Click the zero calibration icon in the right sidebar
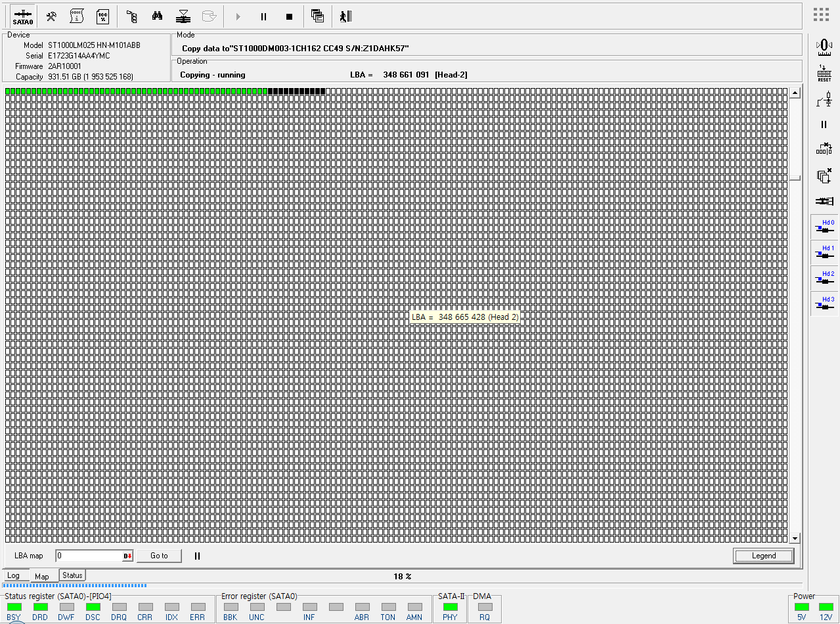Image resolution: width=840 pixels, height=624 pixels. (x=824, y=45)
